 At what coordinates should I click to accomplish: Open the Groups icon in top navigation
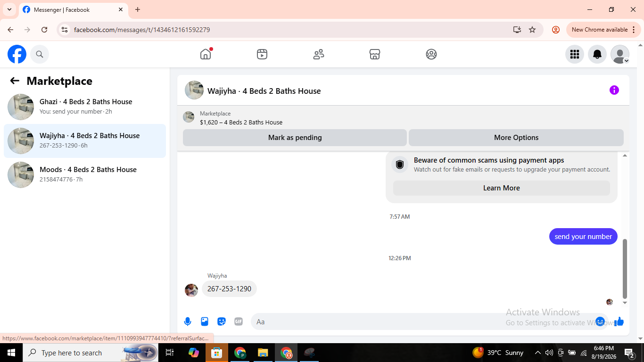(431, 54)
